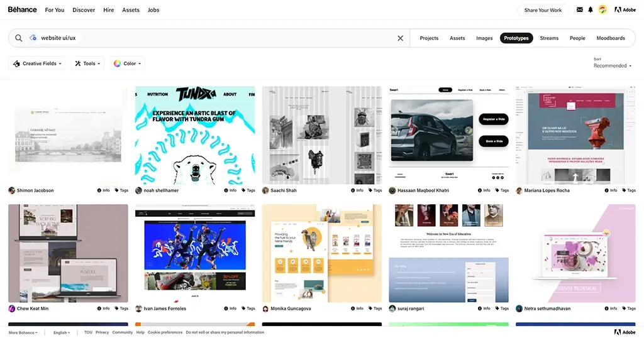644x338 pixels.
Task: Open the Sort Recommended dropdown
Action: tap(613, 65)
